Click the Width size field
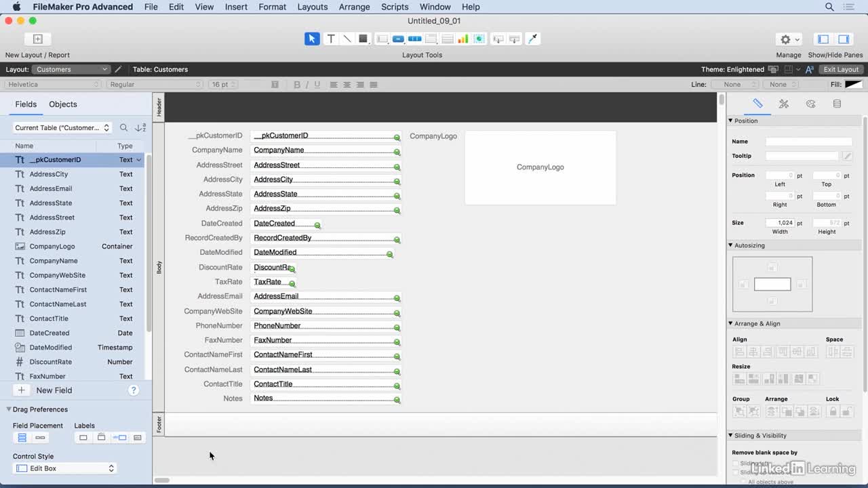The height and width of the screenshot is (488, 868). (x=781, y=223)
